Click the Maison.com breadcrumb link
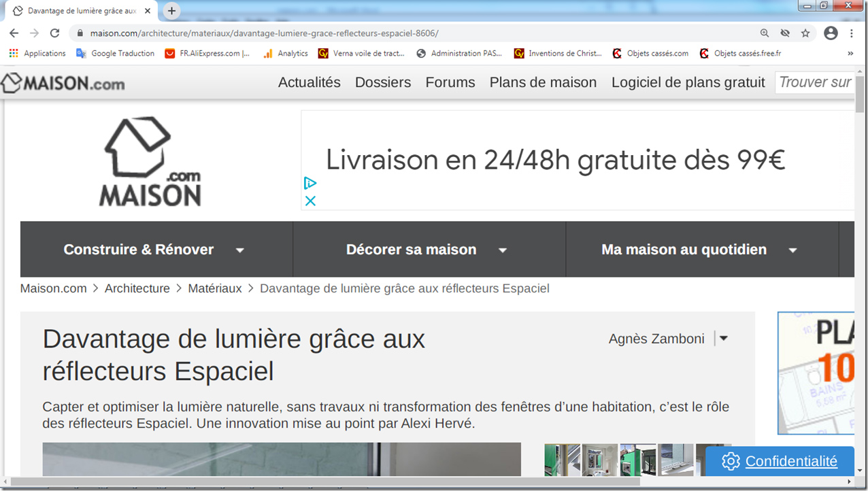Viewport: 868px width, 491px height. tap(54, 288)
